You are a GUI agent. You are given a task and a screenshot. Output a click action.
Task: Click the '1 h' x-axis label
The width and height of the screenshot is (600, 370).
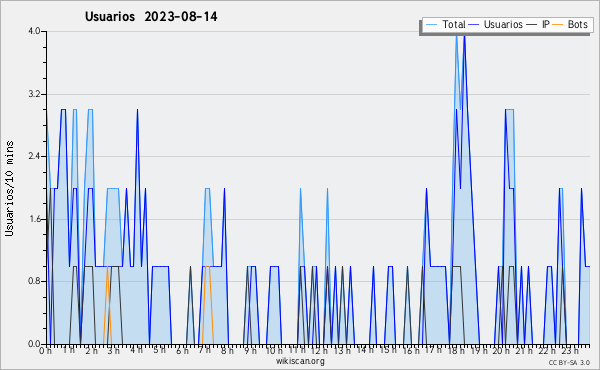point(69,350)
